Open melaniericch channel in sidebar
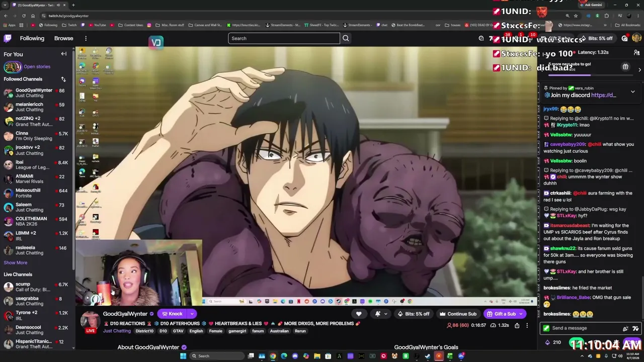The width and height of the screenshot is (644, 362). click(36, 107)
